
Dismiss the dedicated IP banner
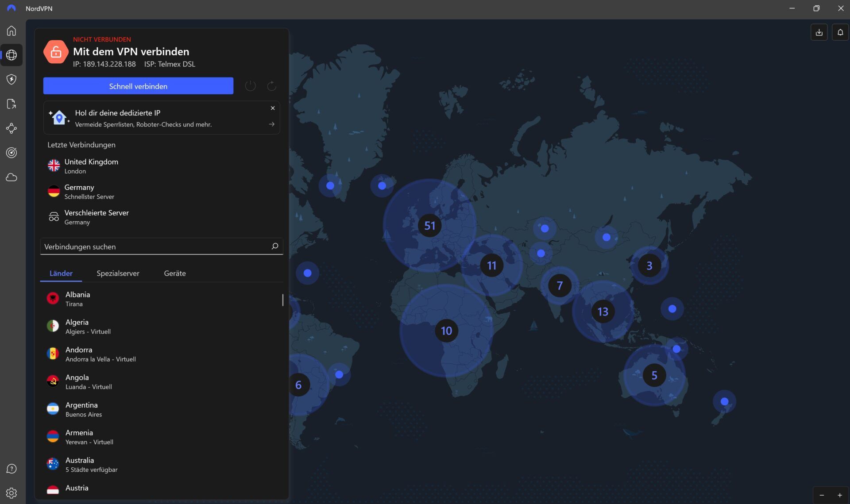(x=273, y=108)
